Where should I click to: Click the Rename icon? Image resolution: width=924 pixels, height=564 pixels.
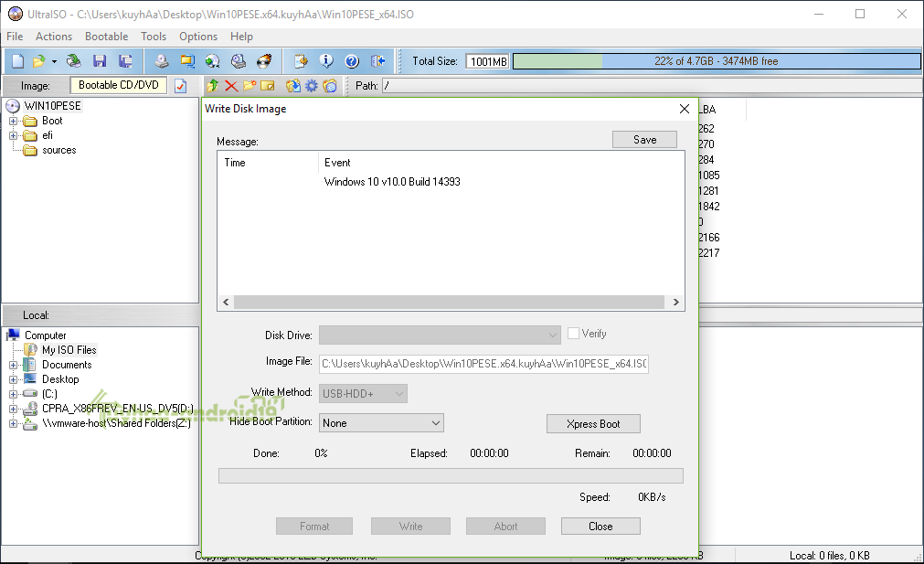pyautogui.click(x=268, y=86)
